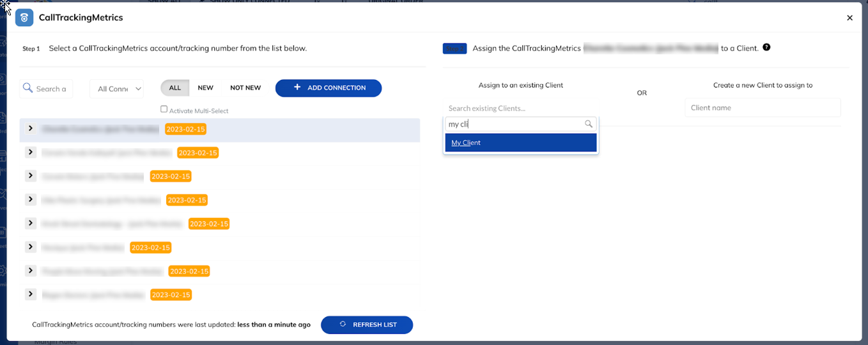Click the 2023-02-15 badge on last row
Viewport: 868px width, 345px height.
coord(171,295)
